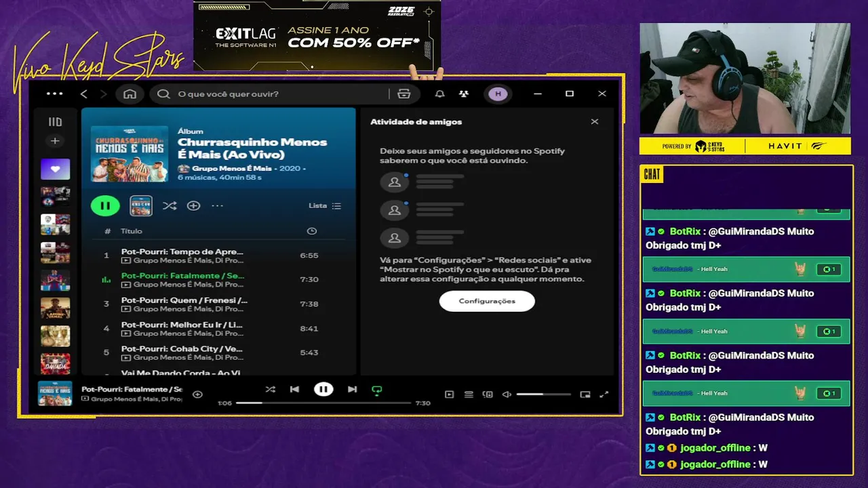Click the duration clock column header
The image size is (868, 488).
(x=312, y=231)
